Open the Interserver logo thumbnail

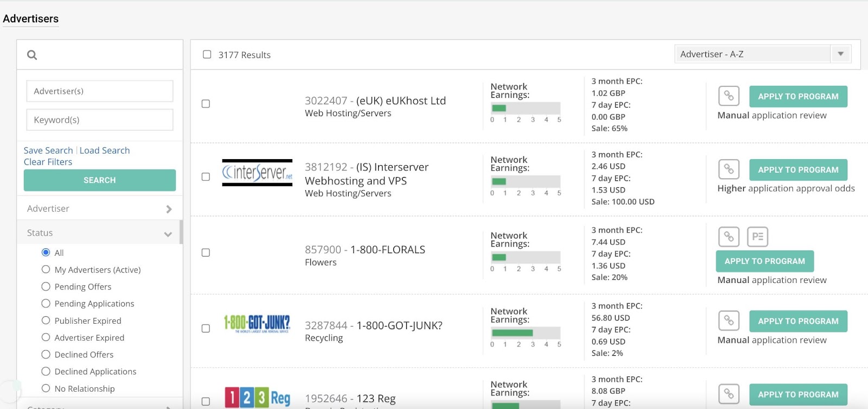click(x=257, y=173)
